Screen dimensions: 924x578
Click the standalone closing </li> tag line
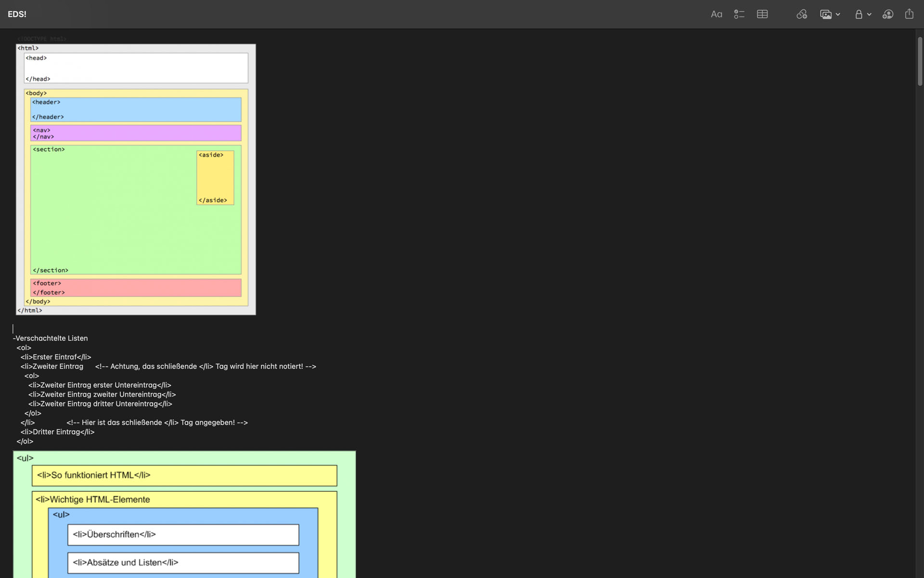pos(27,422)
